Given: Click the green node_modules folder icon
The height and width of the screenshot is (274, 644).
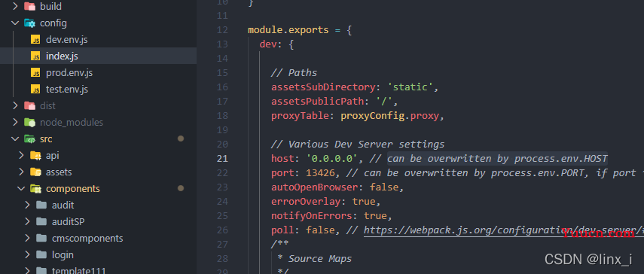Looking at the screenshot, I should click(29, 122).
